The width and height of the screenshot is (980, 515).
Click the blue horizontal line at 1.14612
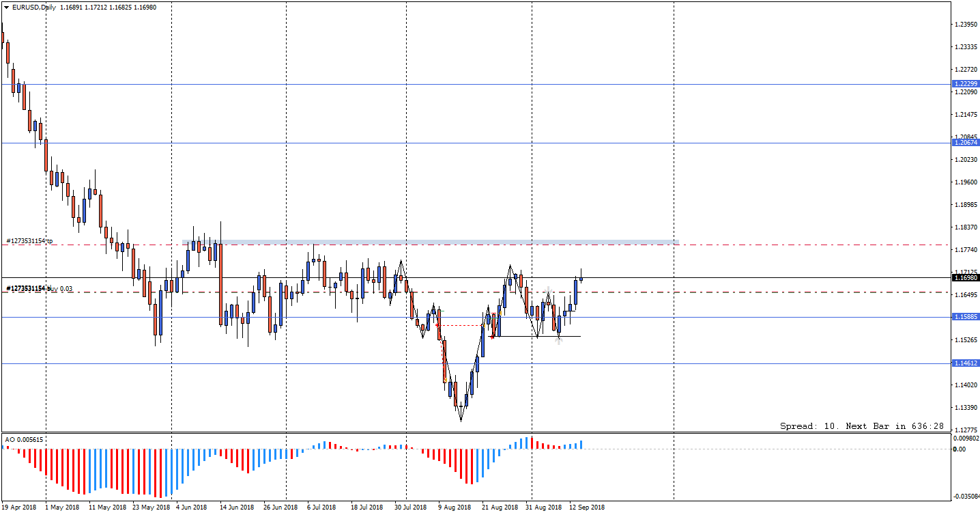tap(478, 364)
